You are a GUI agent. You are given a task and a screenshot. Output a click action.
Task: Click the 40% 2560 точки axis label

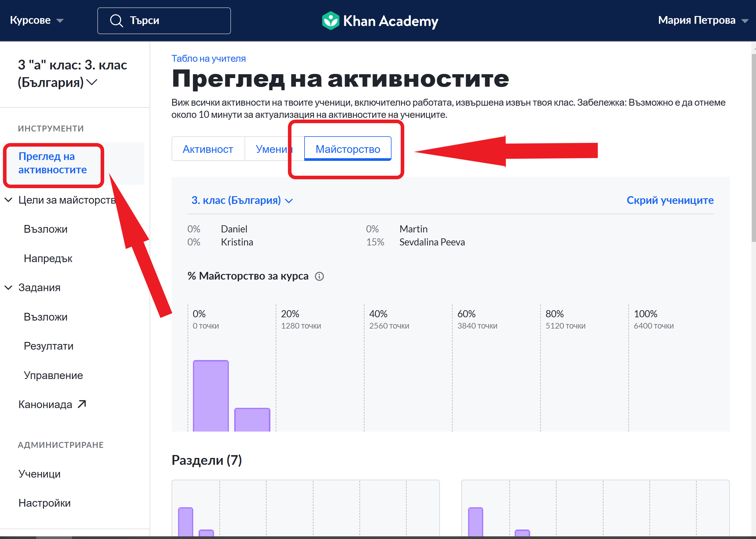(389, 319)
